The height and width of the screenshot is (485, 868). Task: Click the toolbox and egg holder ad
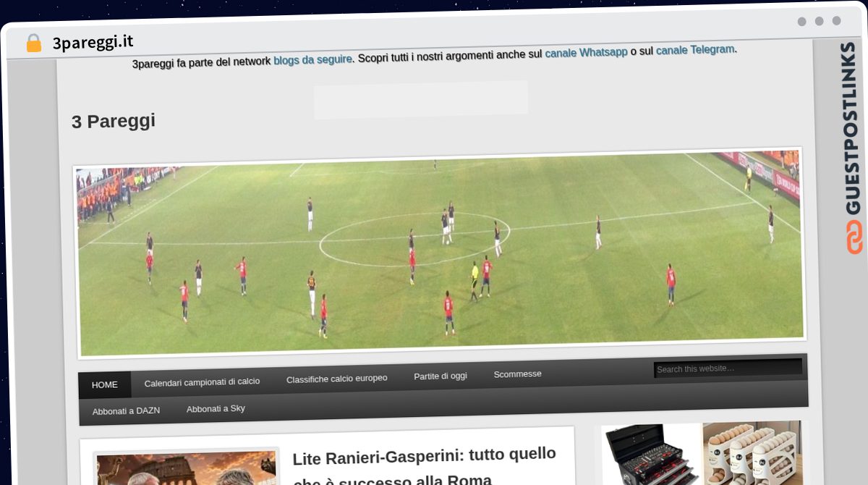coord(702,453)
